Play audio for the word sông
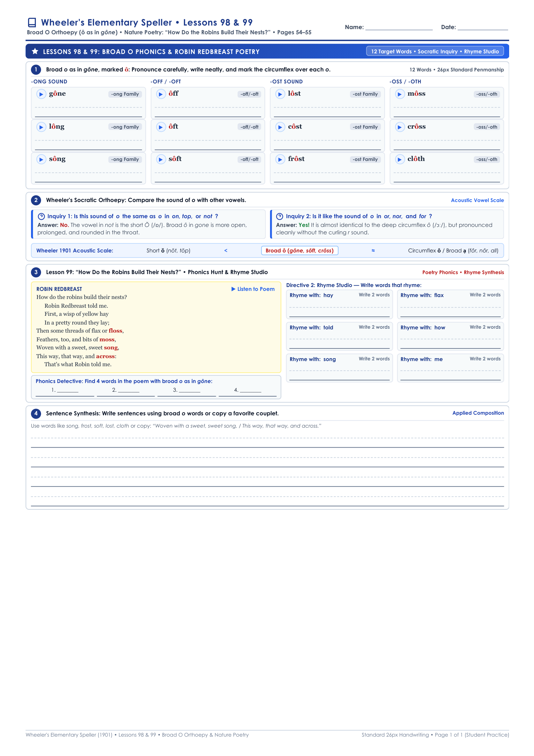 coord(41,160)
